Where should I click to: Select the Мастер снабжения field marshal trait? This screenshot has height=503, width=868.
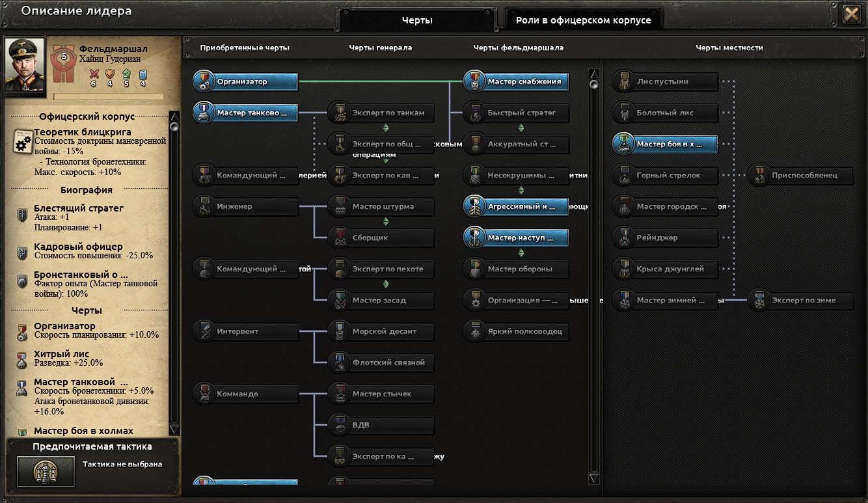(517, 81)
